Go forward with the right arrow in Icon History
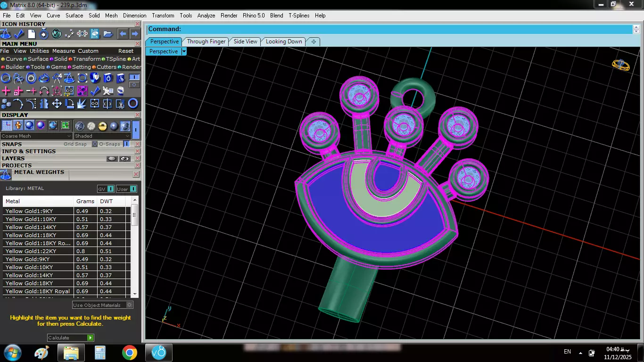The height and width of the screenshot is (362, 644). tap(135, 34)
